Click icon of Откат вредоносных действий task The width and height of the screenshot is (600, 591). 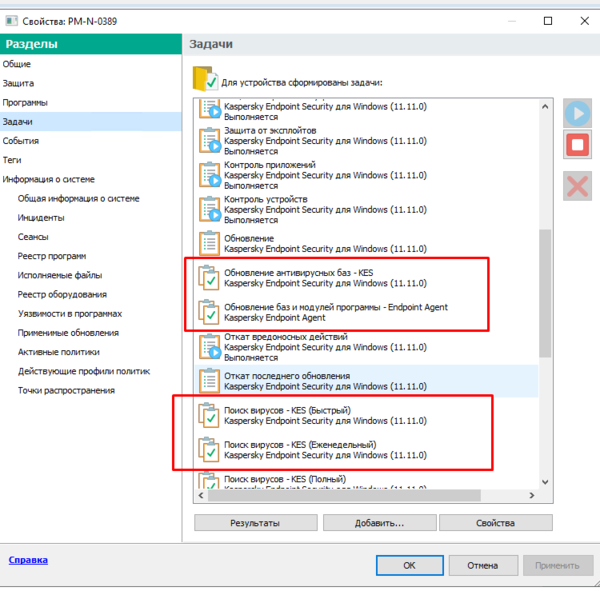[210, 347]
